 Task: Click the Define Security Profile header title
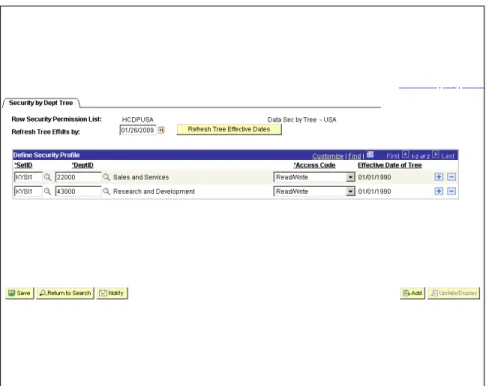pyautogui.click(x=46, y=155)
